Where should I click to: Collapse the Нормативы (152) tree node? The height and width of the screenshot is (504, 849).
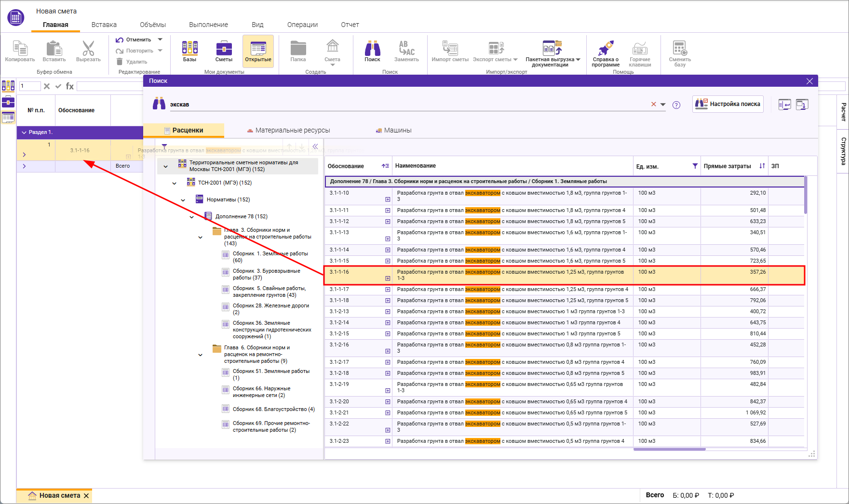pos(183,200)
